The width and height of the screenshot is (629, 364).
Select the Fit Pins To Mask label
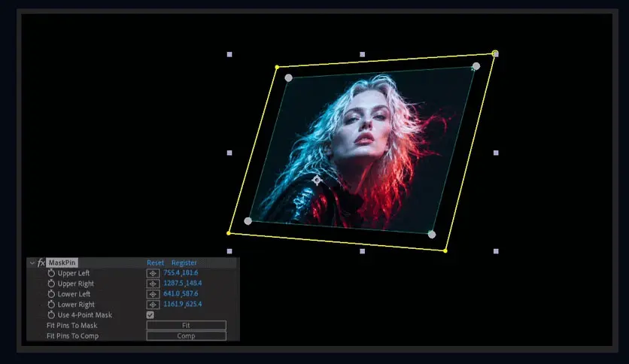(x=71, y=326)
